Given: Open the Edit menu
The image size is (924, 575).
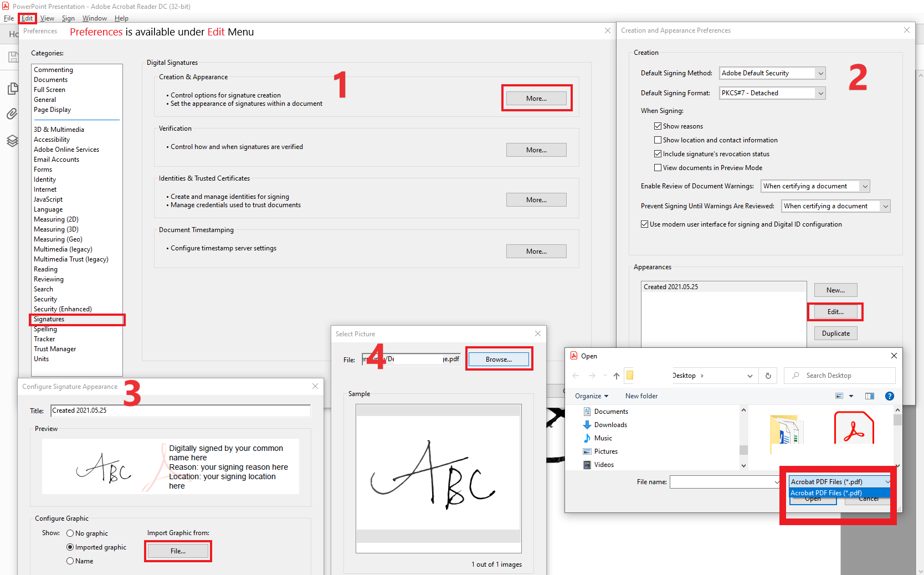Looking at the screenshot, I should [x=27, y=18].
